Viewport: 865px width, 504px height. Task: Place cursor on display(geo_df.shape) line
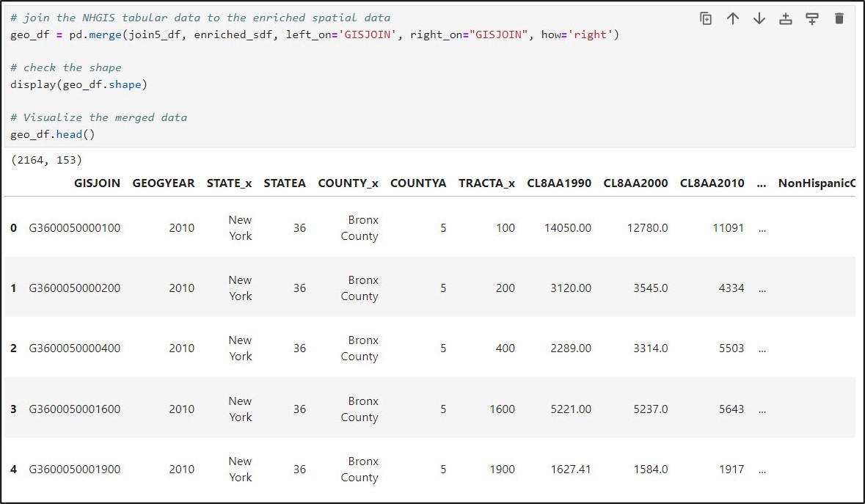tap(79, 84)
